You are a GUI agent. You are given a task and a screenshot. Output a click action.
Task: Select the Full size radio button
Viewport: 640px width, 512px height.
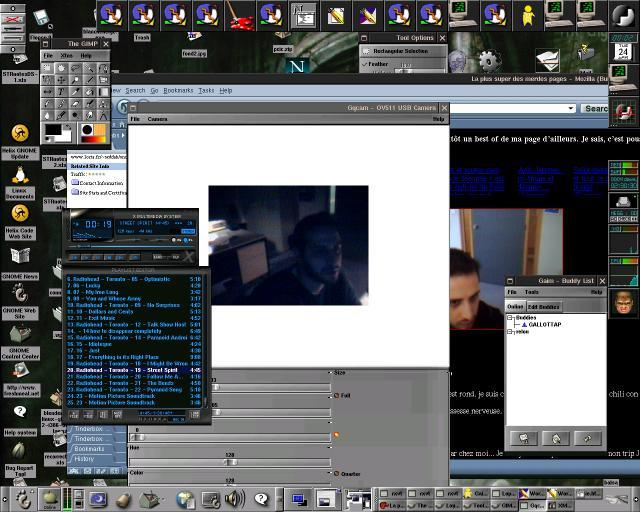(x=336, y=395)
